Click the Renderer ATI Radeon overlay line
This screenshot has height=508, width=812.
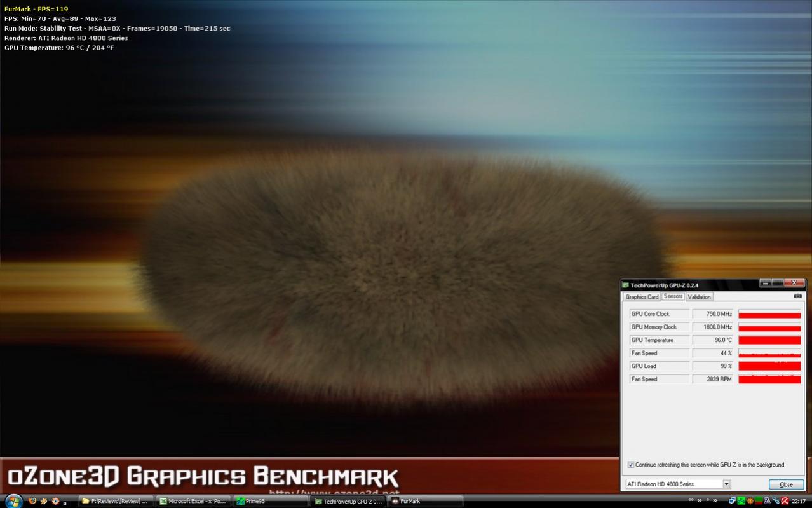pos(66,38)
